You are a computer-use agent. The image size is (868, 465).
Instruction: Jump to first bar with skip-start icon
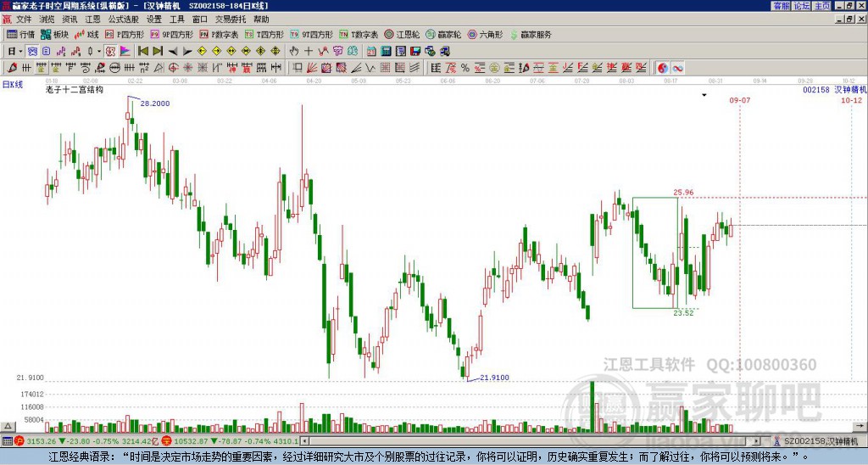click(142, 52)
